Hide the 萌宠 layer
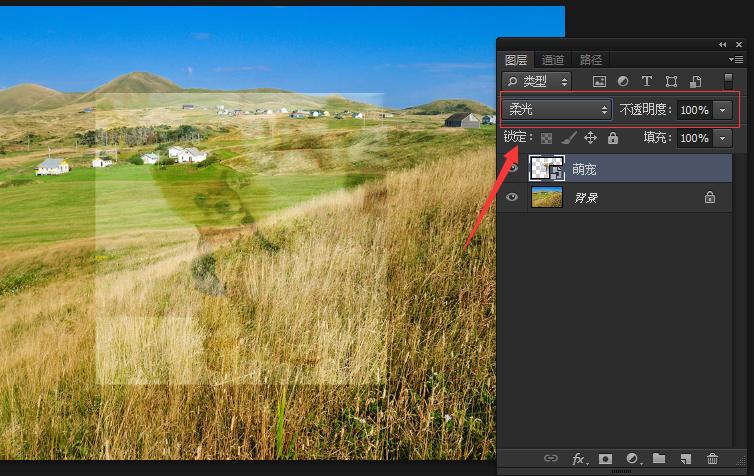The width and height of the screenshot is (754, 476). [513, 170]
